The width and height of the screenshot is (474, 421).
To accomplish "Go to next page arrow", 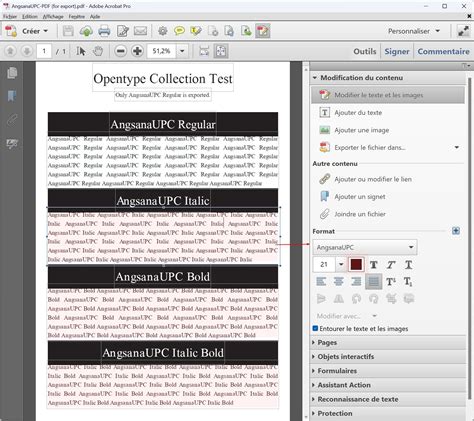I will 27,51.
